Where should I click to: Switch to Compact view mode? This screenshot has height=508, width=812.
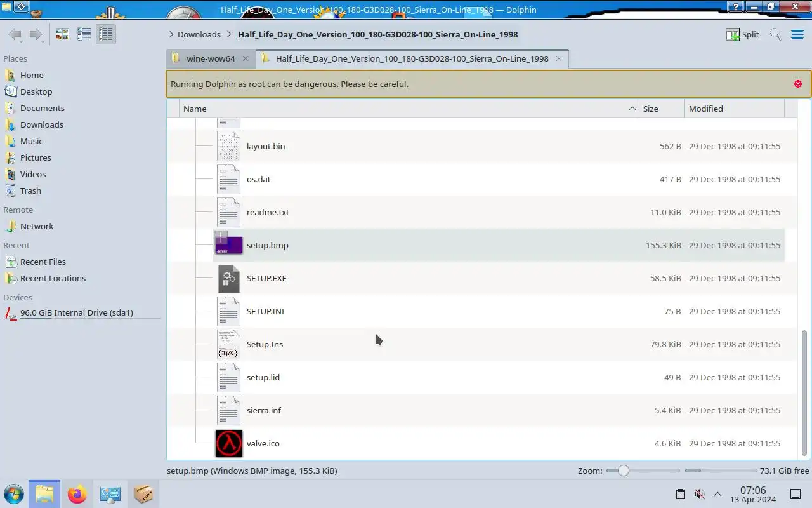84,34
